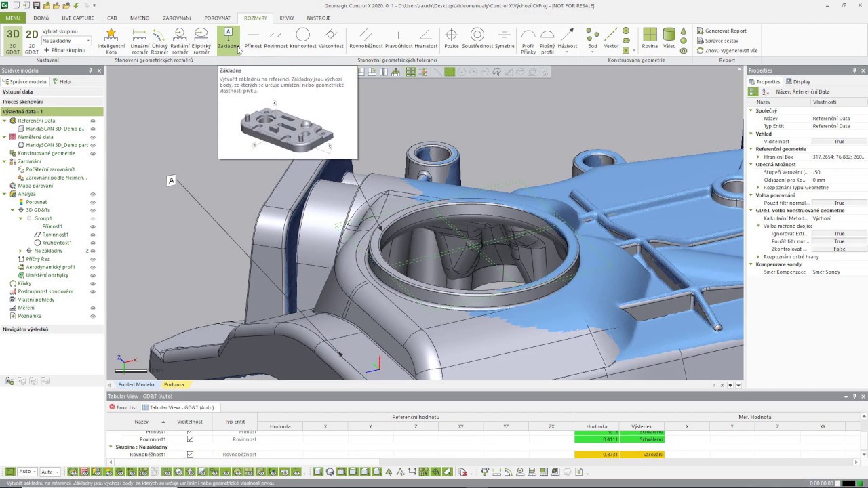868x488 pixels.
Task: Select the Pozice position tolerance tool
Action: [x=451, y=39]
